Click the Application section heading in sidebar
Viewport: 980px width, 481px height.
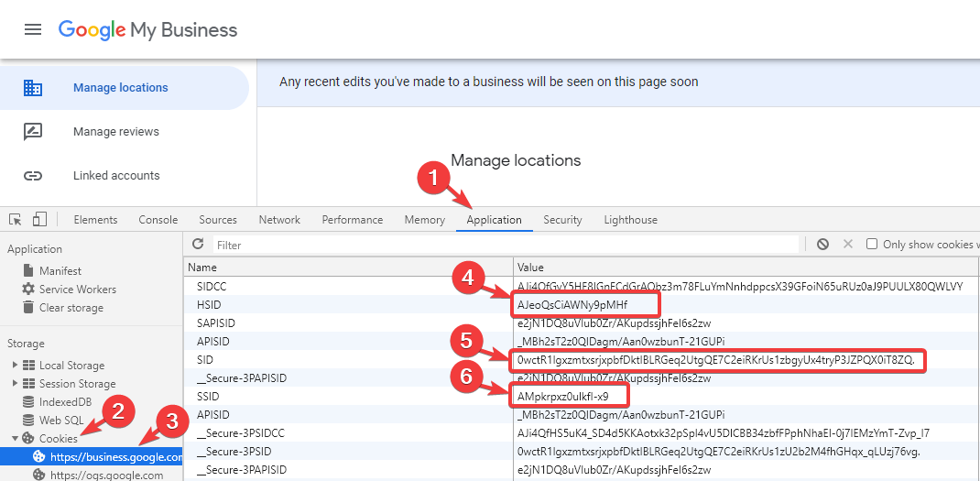35,249
